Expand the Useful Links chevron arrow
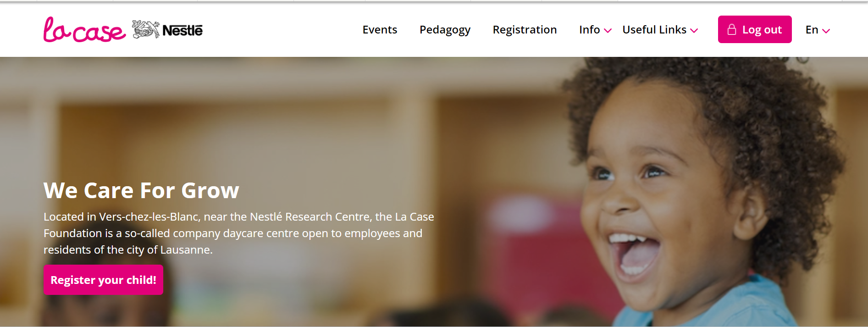868x327 pixels. tap(694, 31)
